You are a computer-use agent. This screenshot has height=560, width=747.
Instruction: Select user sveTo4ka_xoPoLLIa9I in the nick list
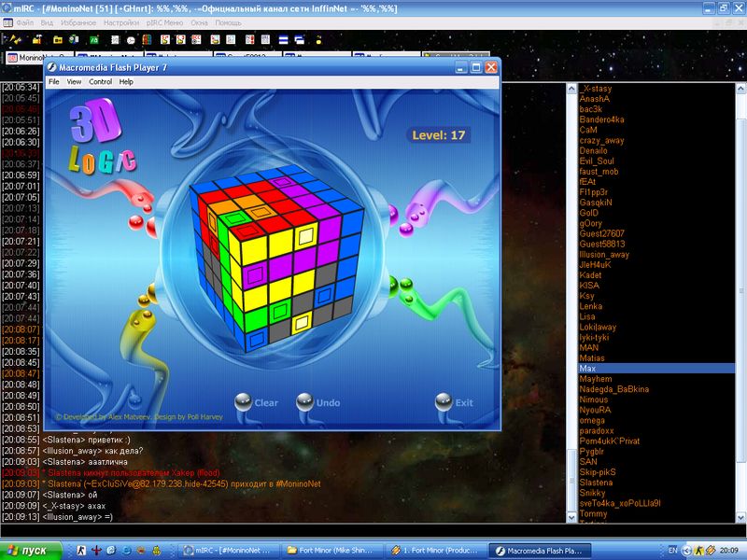(x=620, y=503)
